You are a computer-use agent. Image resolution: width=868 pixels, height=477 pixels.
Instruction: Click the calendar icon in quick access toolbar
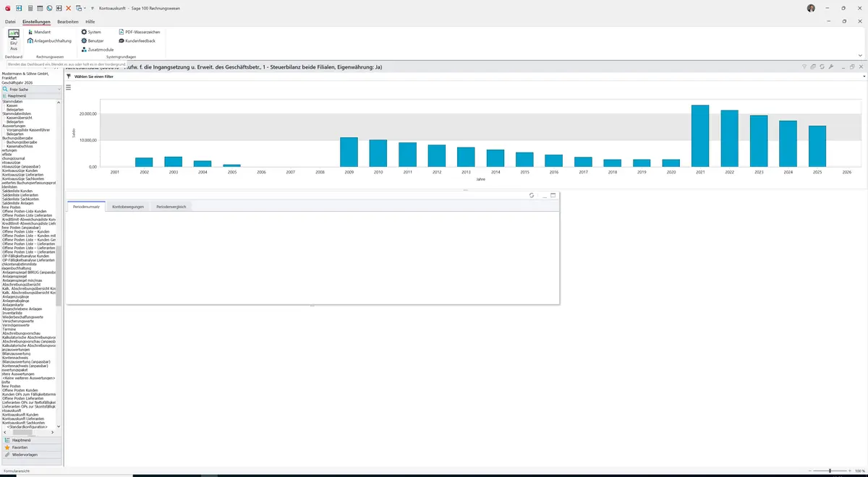click(x=40, y=8)
